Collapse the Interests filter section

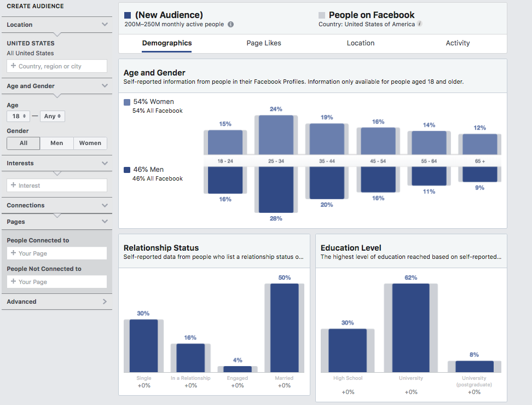click(x=104, y=163)
